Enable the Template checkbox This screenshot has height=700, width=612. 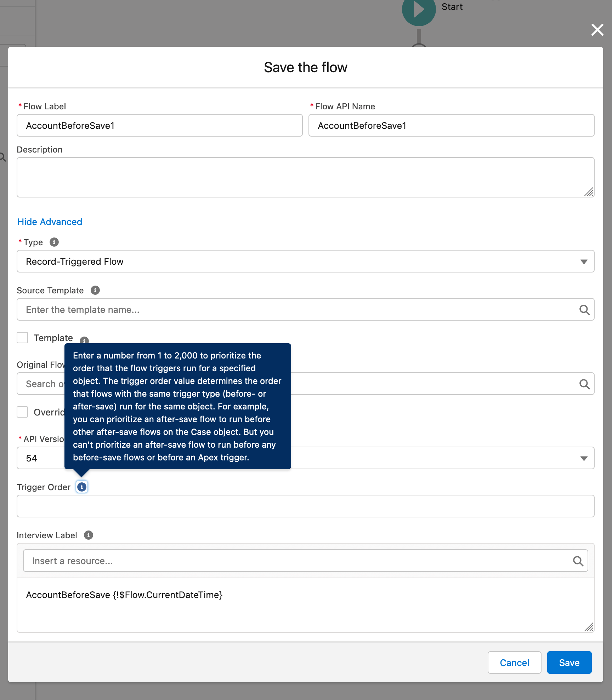point(23,338)
